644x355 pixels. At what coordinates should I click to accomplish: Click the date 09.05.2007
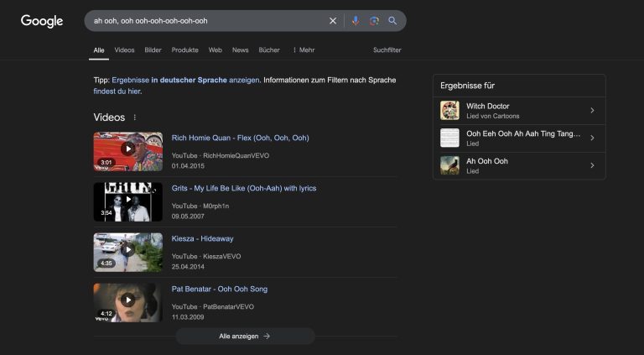pos(188,217)
